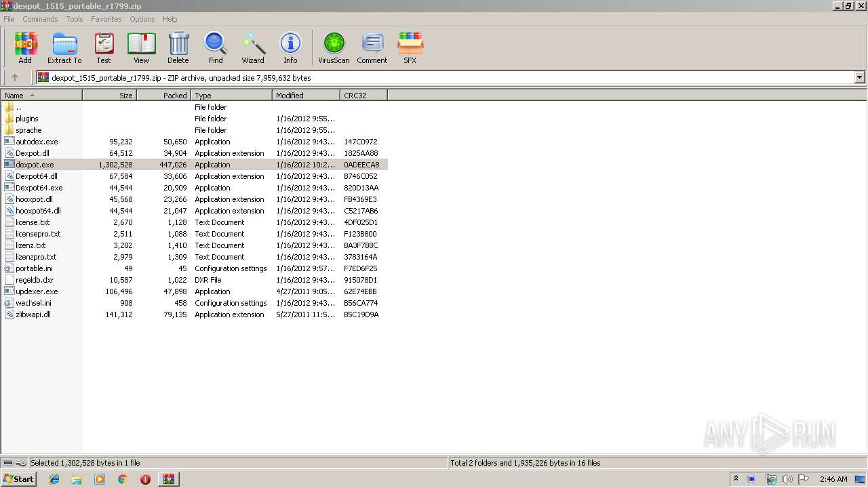The height and width of the screenshot is (488, 868).
Task: Click the Add toolbar icon
Action: 25,47
